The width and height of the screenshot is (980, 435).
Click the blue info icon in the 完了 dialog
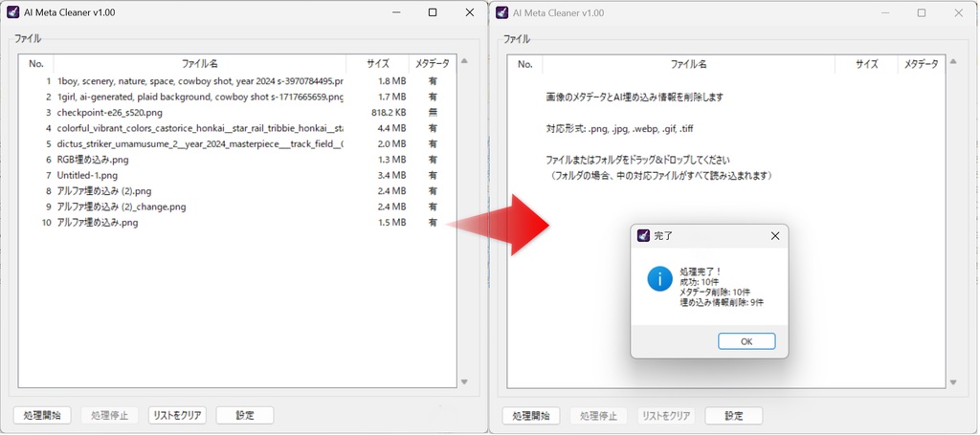pos(659,278)
